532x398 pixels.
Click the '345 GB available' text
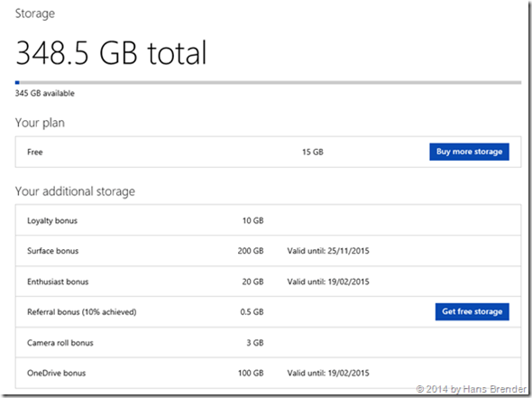[45, 93]
